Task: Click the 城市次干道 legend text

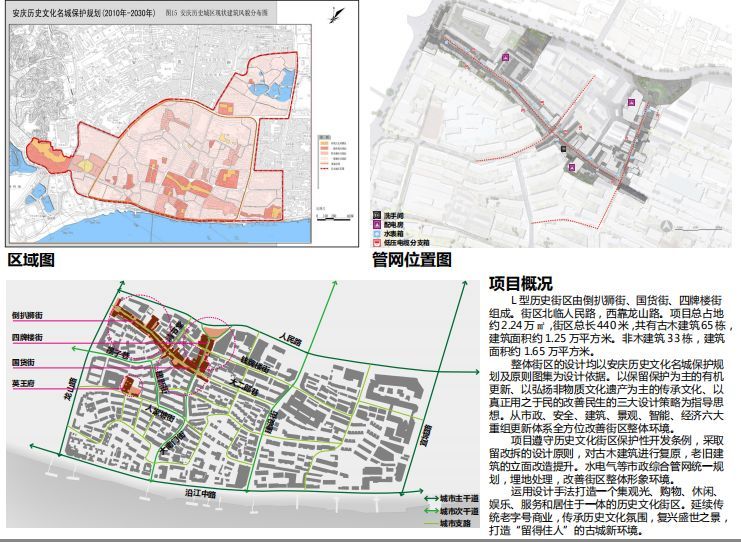Action: click(459, 511)
